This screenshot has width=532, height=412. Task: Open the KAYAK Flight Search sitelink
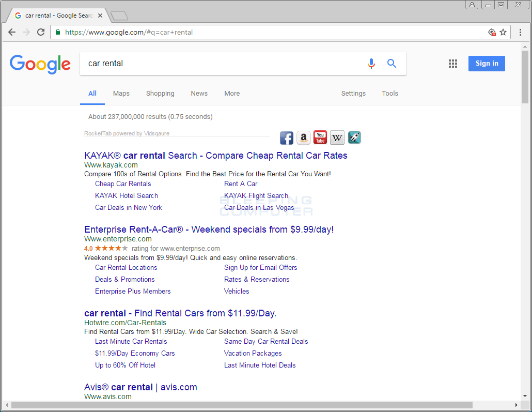256,195
